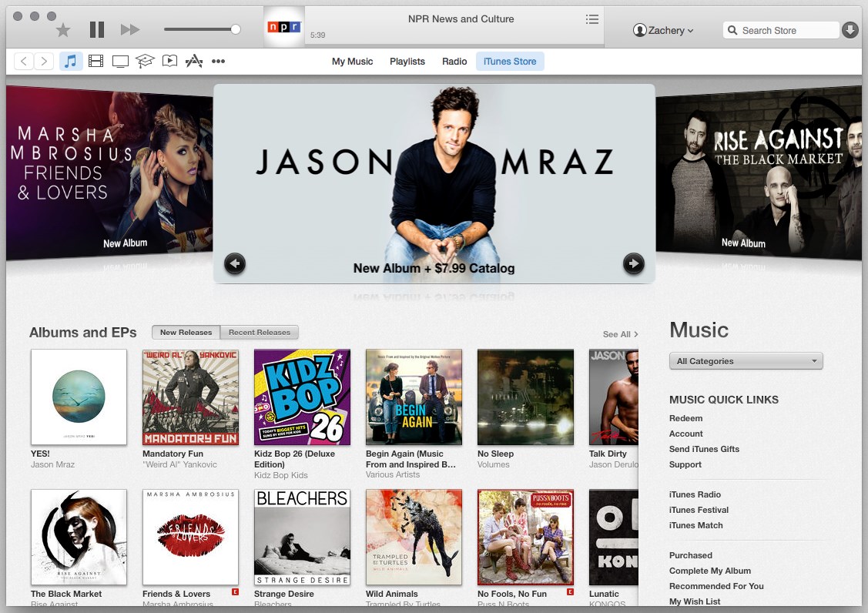Switch to the Movies film icon
The image size is (868, 613).
click(x=96, y=61)
